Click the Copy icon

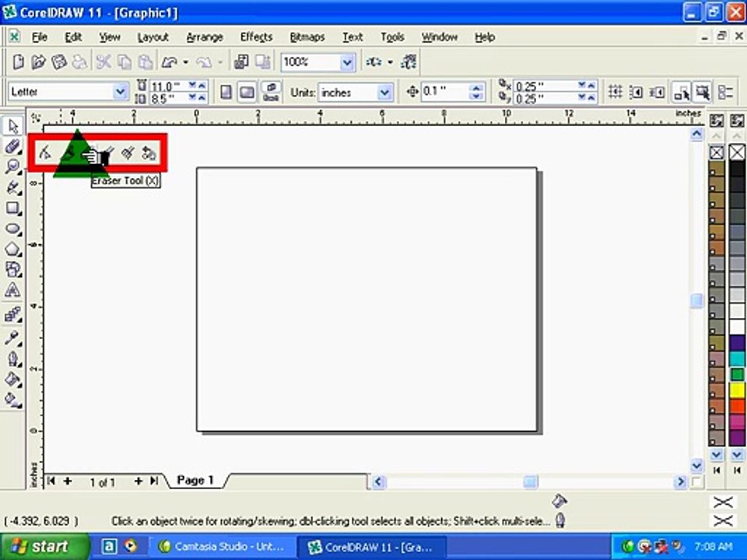pos(124,62)
